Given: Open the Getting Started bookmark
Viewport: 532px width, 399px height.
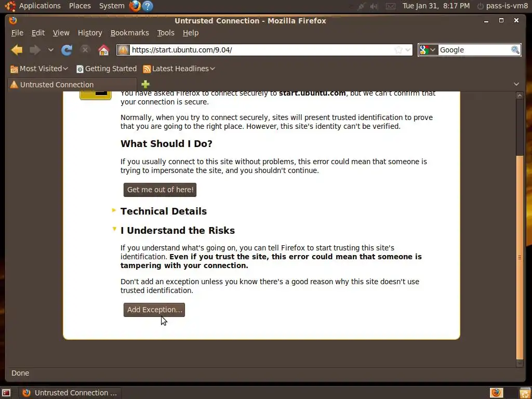Looking at the screenshot, I should 107,69.
